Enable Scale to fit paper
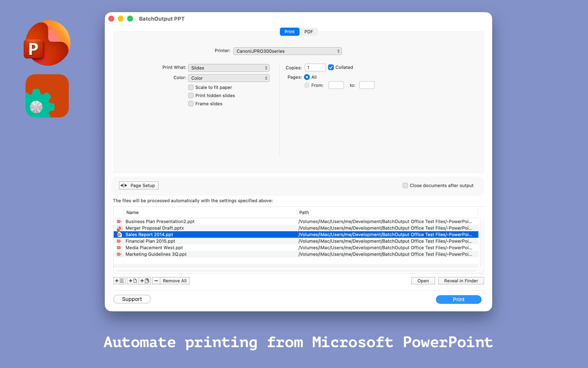 point(191,87)
